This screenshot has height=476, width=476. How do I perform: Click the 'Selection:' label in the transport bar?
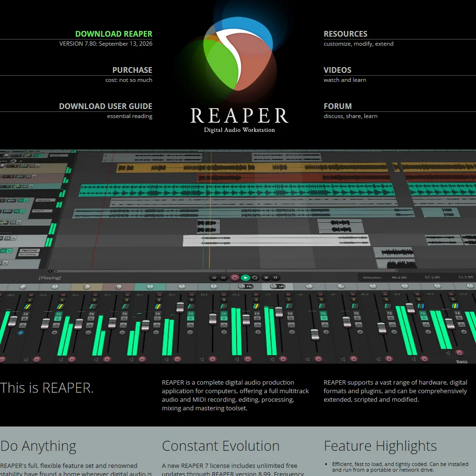[372, 277]
